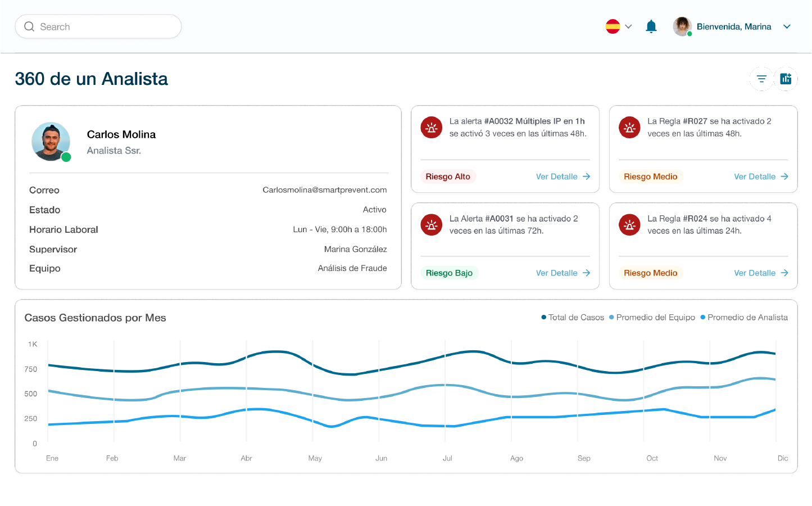Click the Spanish flag language icon
The width and height of the screenshot is (812, 506).
pos(612,25)
